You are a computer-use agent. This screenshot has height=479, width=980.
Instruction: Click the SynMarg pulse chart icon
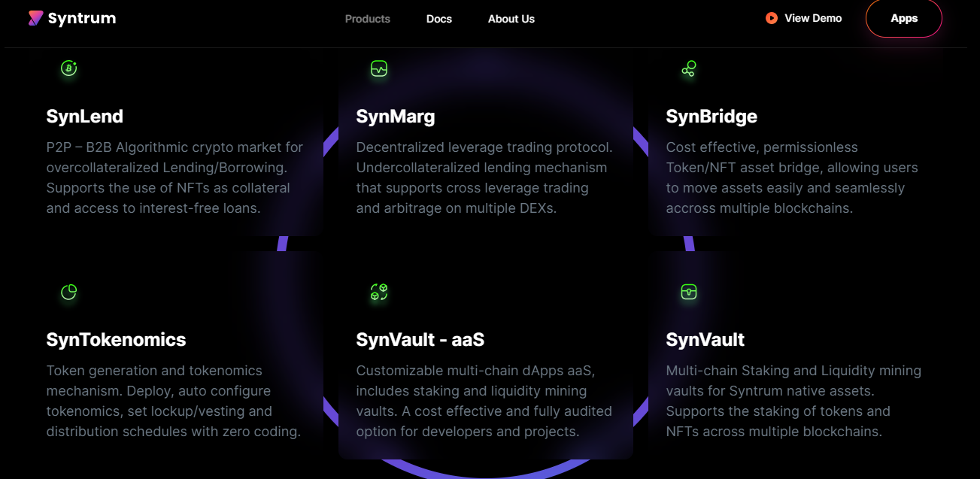tap(378, 69)
